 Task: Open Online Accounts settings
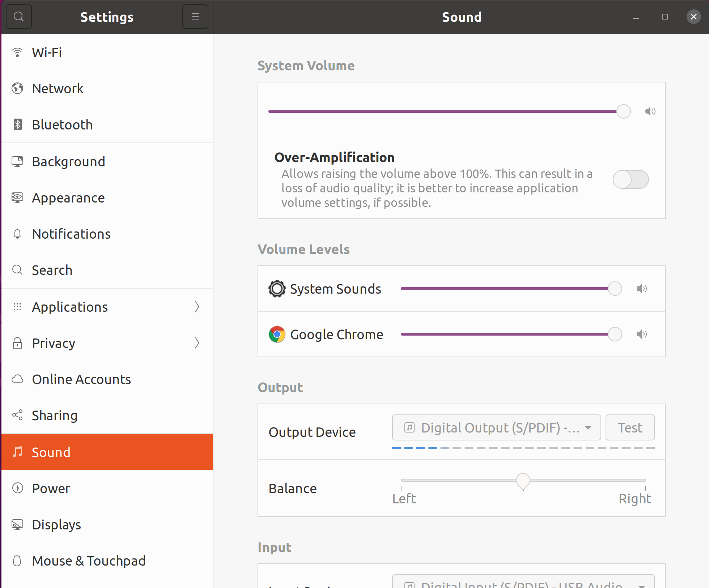click(81, 379)
